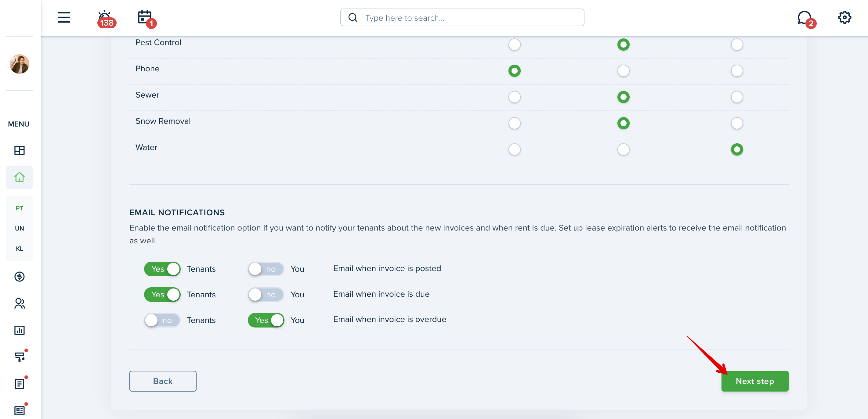Click the search input field
868x419 pixels.
click(x=462, y=17)
